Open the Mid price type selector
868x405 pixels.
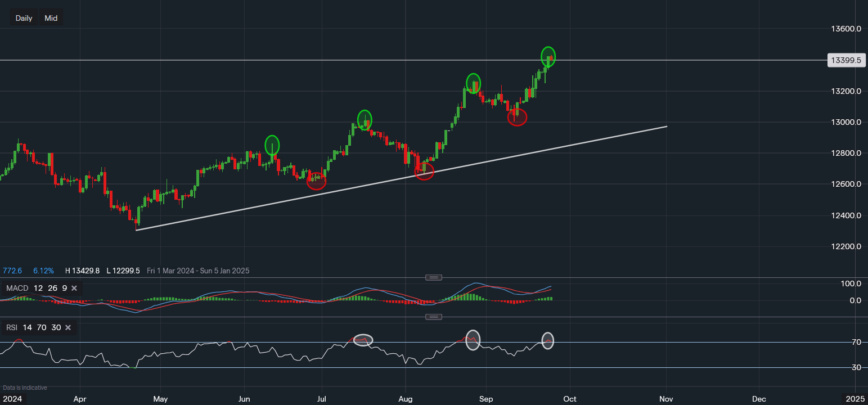click(51, 18)
